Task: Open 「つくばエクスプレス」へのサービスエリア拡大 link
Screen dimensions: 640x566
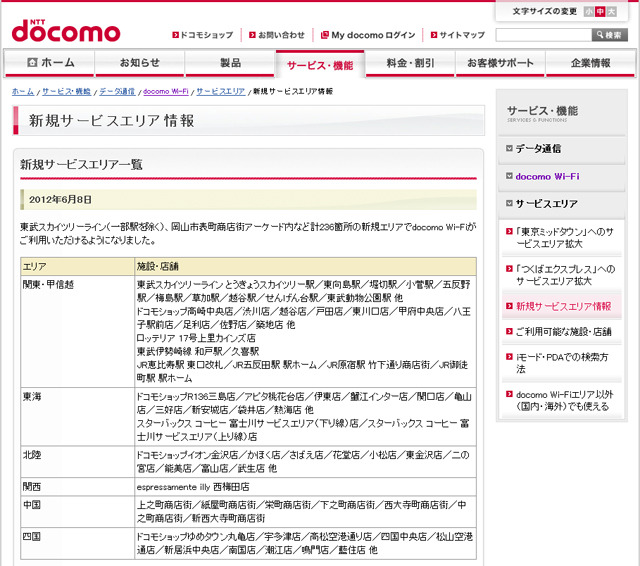Action: [565, 275]
